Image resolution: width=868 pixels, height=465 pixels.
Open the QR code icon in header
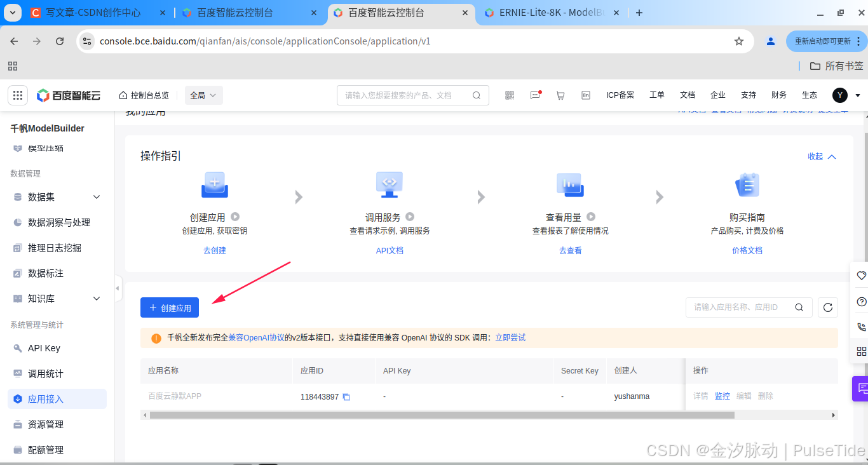pos(510,95)
